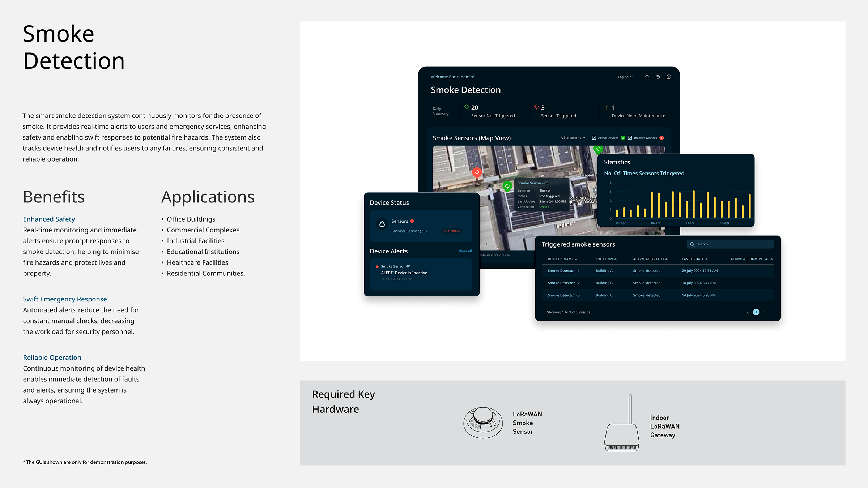Click the search magnifier icon in dashboard header
The height and width of the screenshot is (488, 868).
pyautogui.click(x=647, y=77)
